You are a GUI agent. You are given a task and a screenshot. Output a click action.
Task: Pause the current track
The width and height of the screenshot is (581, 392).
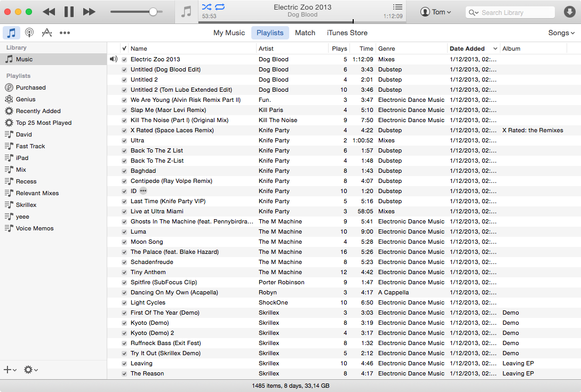tap(69, 12)
